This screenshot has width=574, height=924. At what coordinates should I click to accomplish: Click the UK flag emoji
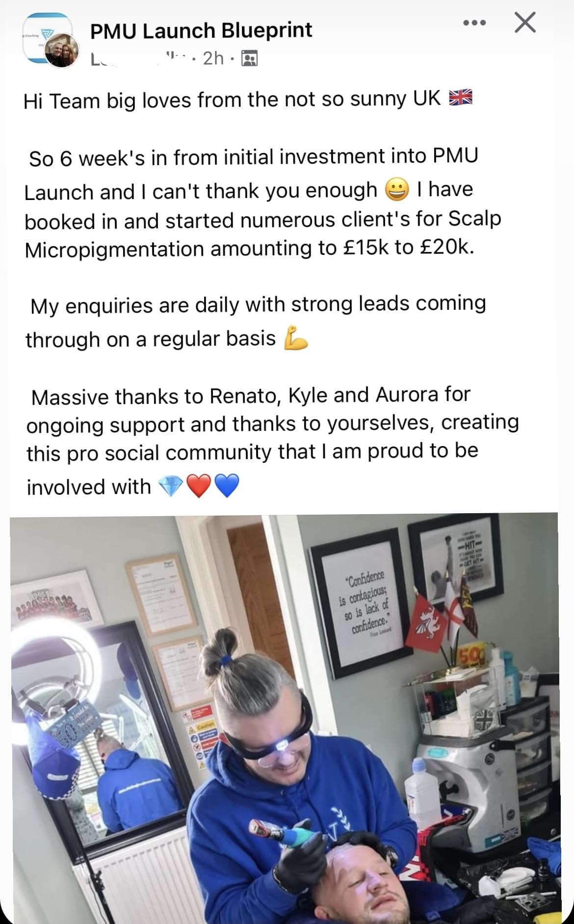pyautogui.click(x=461, y=98)
